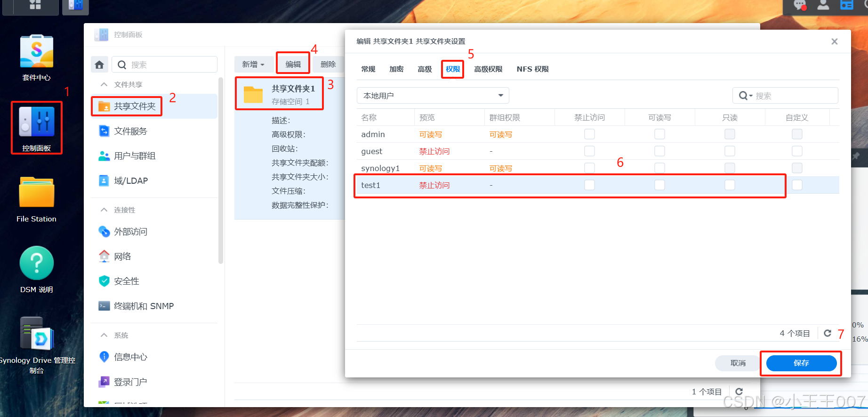Screen dimensions: 868x417
Task: Open the 本地用户 user type dropdown
Action: [x=433, y=96]
